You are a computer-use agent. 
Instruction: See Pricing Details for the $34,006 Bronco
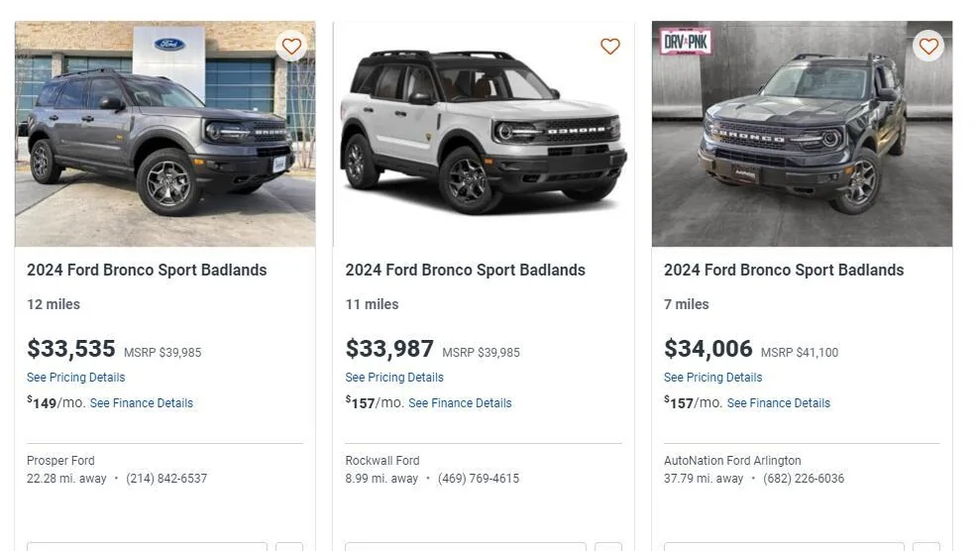coord(713,378)
